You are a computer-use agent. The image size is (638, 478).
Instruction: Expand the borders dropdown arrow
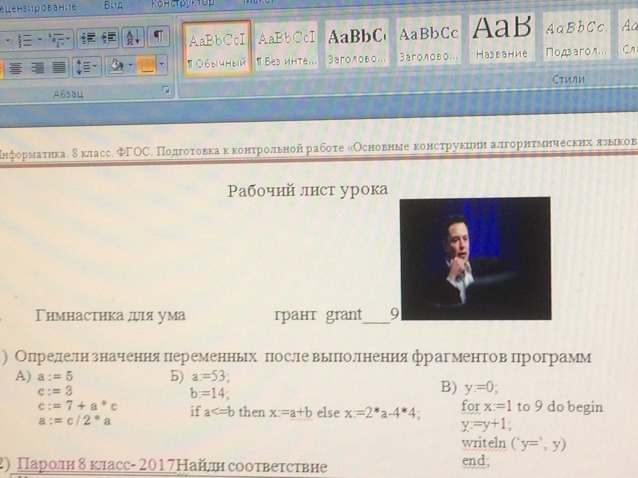coord(162,64)
